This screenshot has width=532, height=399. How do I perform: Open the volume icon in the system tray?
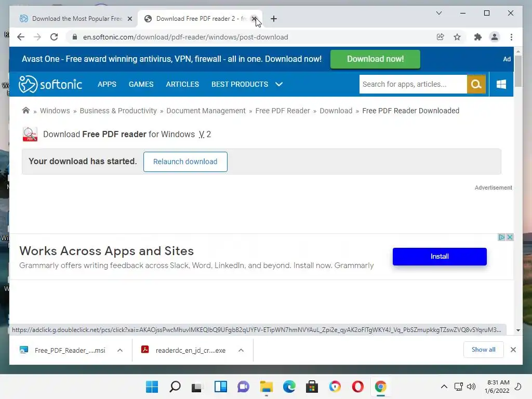coord(471,387)
